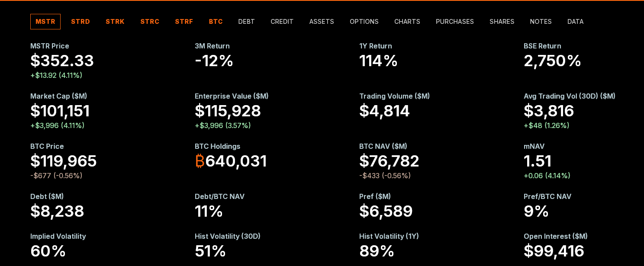Select the DATA tab
This screenshot has width=644, height=266.
pos(575,22)
